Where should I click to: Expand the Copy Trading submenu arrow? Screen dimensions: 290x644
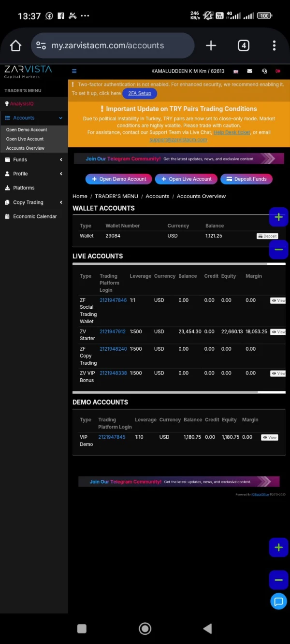61,202
